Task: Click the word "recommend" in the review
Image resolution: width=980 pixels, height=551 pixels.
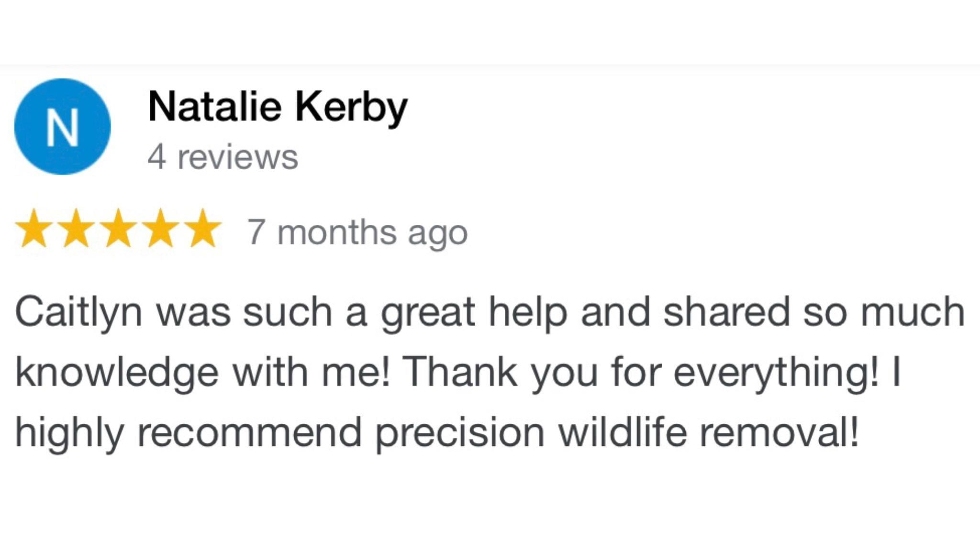Action: point(249,432)
